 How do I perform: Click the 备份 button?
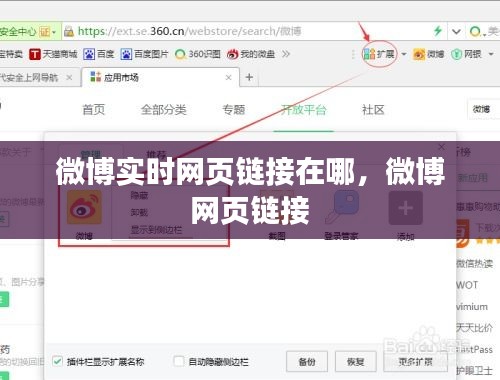(x=307, y=362)
